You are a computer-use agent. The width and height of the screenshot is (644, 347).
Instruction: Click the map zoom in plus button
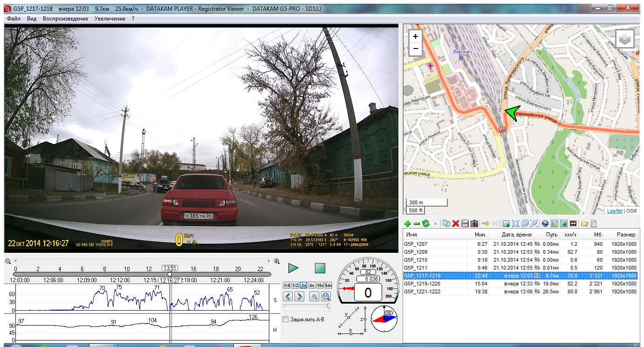coord(416,36)
